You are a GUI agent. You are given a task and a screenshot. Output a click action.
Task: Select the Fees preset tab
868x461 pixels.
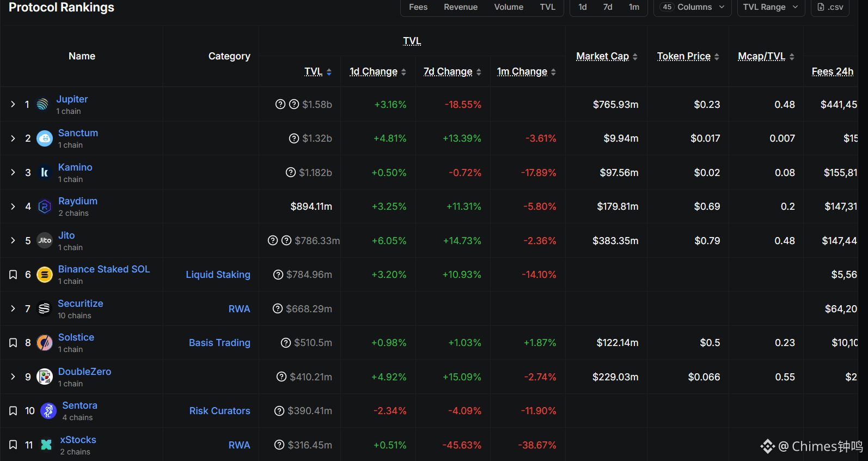(x=418, y=7)
